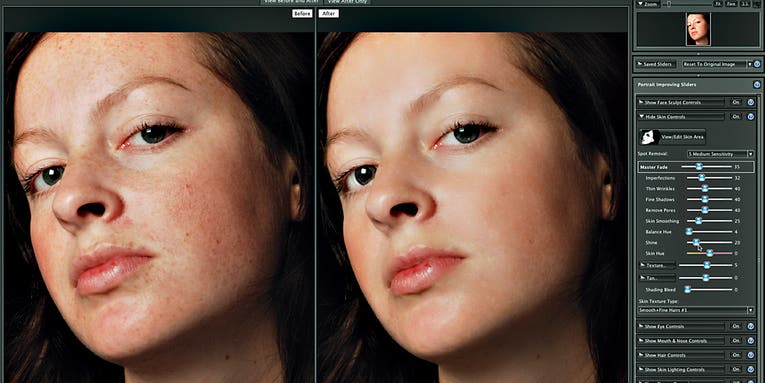765x383 pixels.
Task: Click the blue round icon beside Portrait Improving Sliders
Action: (x=757, y=84)
